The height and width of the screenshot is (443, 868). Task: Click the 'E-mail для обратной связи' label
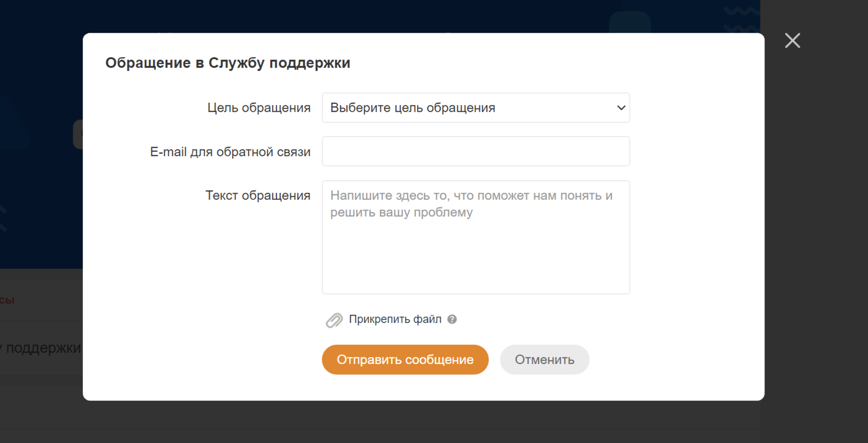pyautogui.click(x=230, y=152)
